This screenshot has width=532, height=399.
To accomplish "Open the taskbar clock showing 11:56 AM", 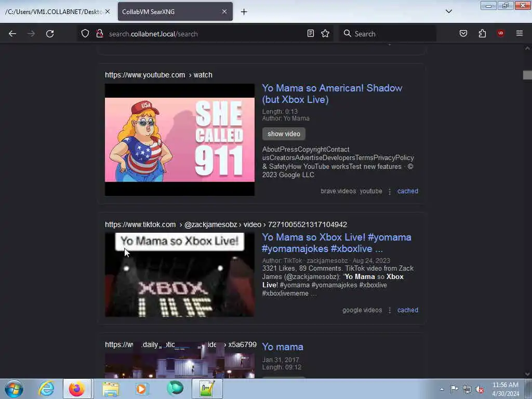I will 506,389.
